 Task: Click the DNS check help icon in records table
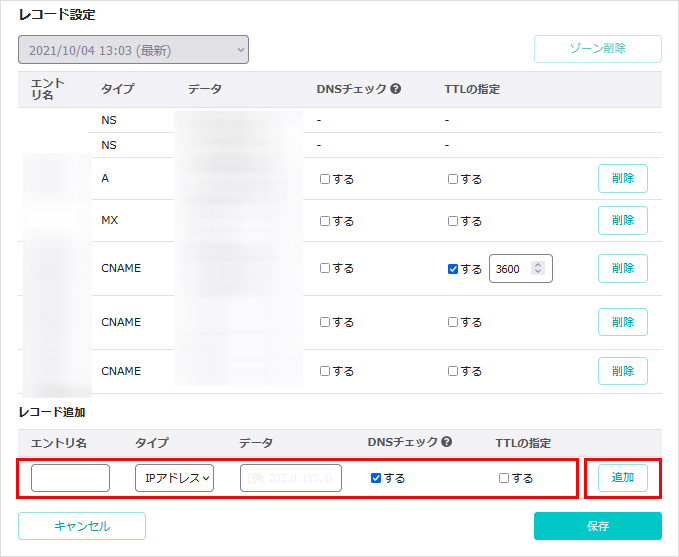click(x=395, y=89)
